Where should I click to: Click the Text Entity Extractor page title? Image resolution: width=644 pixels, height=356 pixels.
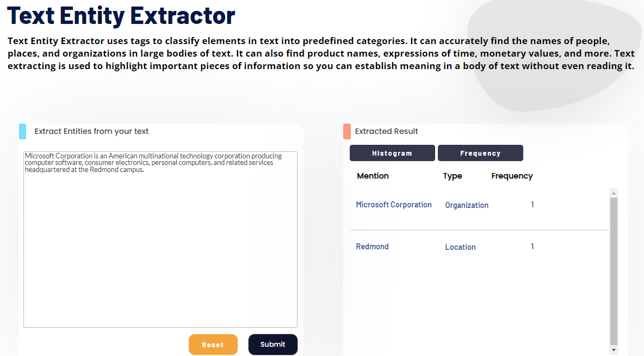[121, 16]
